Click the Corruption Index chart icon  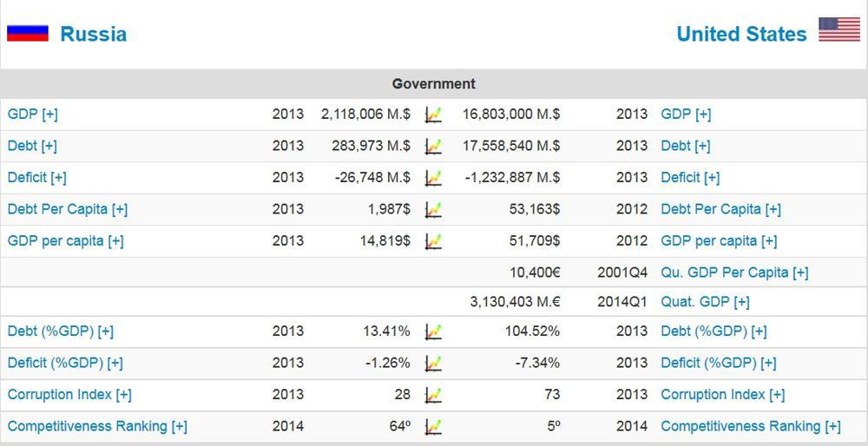pyautogui.click(x=433, y=395)
